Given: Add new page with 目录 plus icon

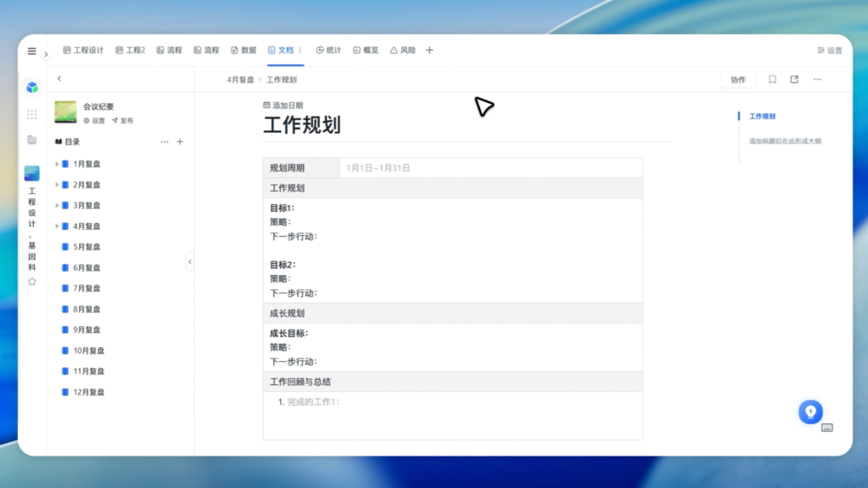Looking at the screenshot, I should click(180, 142).
